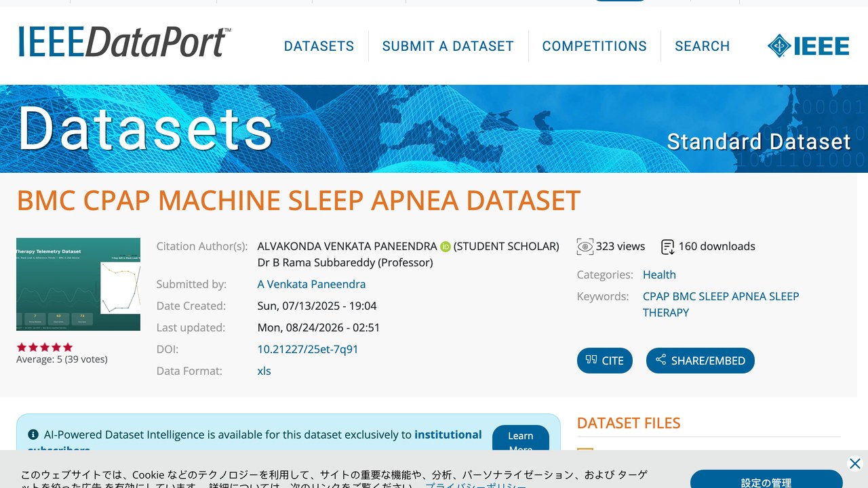Screen dimensions: 868x488
Task: Click the xls data format link
Action: 264,371
